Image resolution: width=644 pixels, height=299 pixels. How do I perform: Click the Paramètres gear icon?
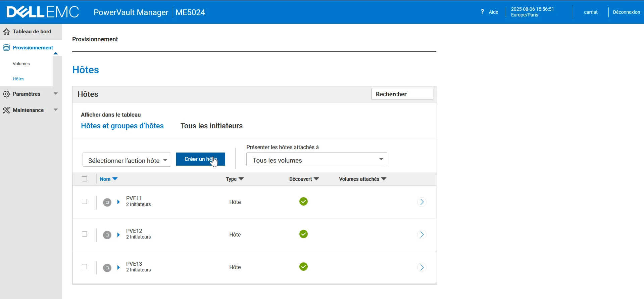point(6,94)
